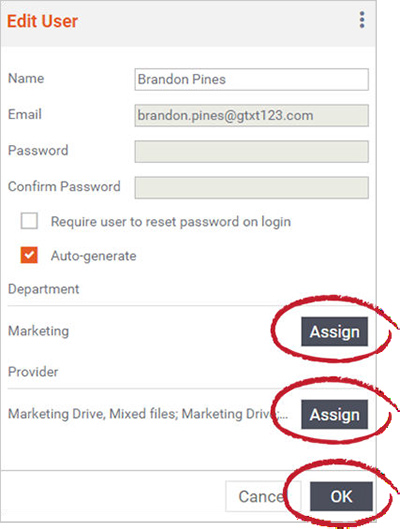Click Assign button for Provider
Screen dimensions: 400x529
click(x=335, y=414)
